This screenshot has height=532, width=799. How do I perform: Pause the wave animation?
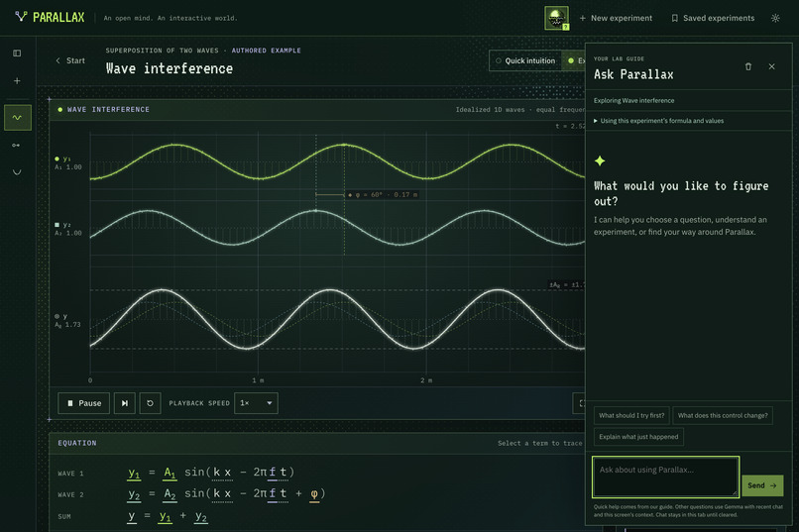pos(83,403)
